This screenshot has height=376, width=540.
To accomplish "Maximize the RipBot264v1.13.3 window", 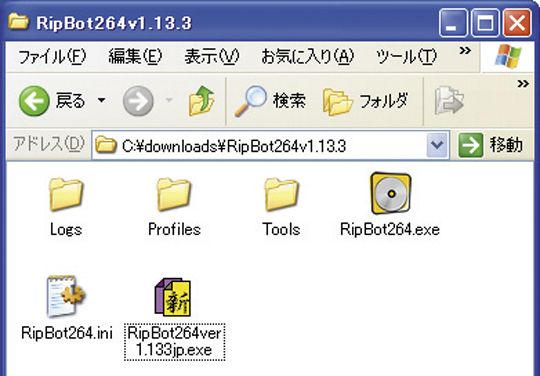I will pyautogui.click(x=485, y=23).
